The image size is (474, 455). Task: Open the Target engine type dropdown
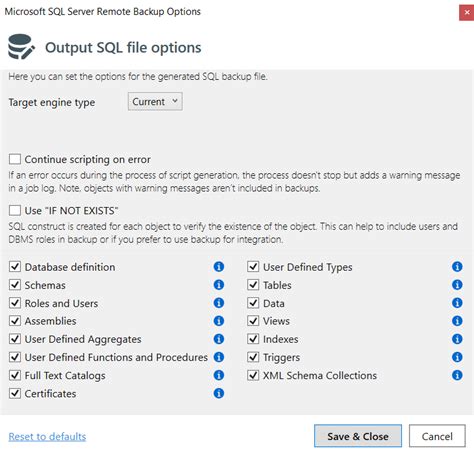[x=155, y=101]
